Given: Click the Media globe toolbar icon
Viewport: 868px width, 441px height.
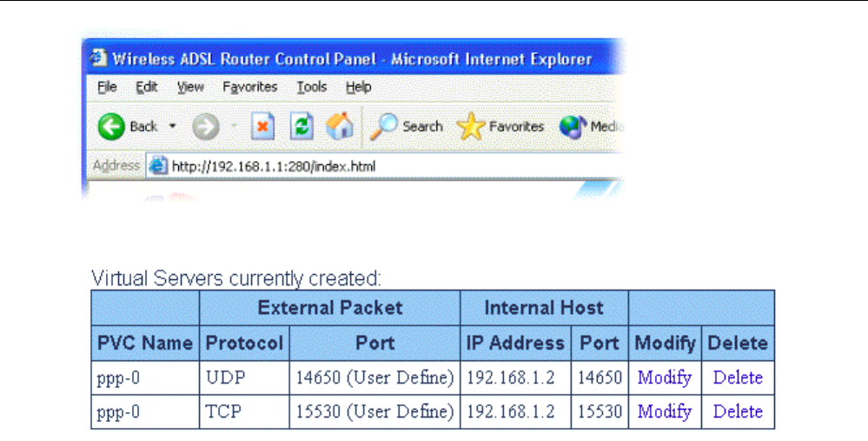Looking at the screenshot, I should point(571,127).
